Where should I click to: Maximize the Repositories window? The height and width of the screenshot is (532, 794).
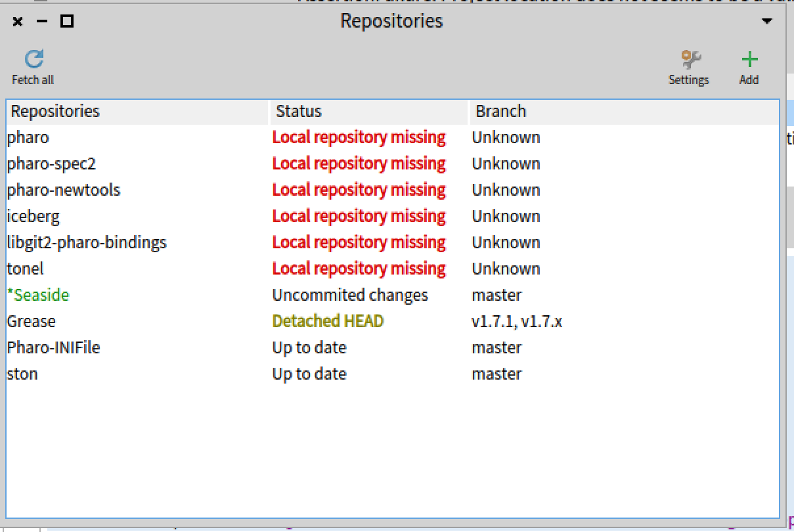pos(66,22)
